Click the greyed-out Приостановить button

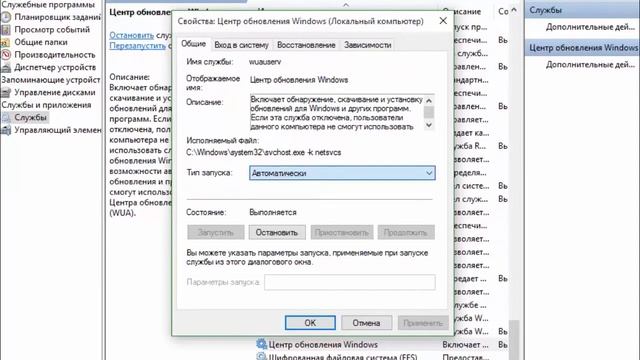pos(342,233)
